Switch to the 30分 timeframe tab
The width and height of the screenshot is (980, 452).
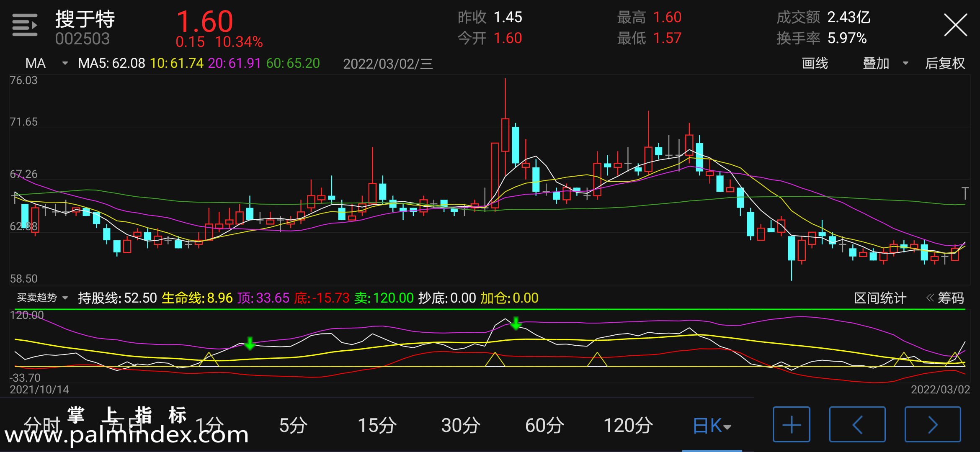461,426
